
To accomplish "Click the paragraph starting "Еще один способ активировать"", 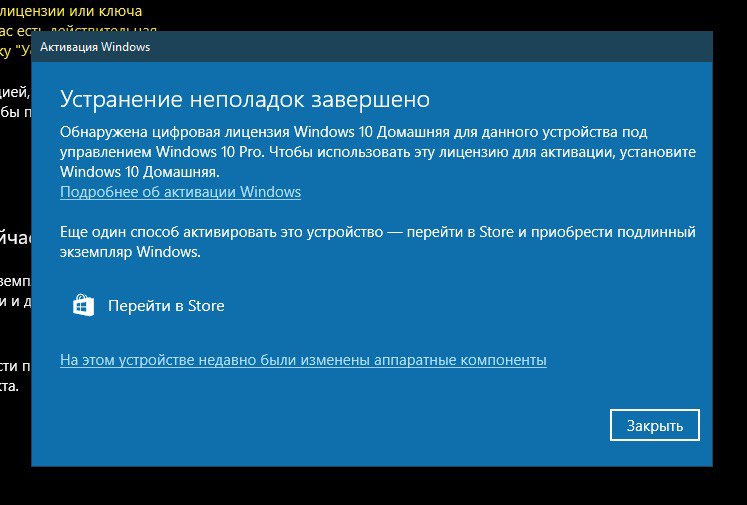I will coord(378,242).
